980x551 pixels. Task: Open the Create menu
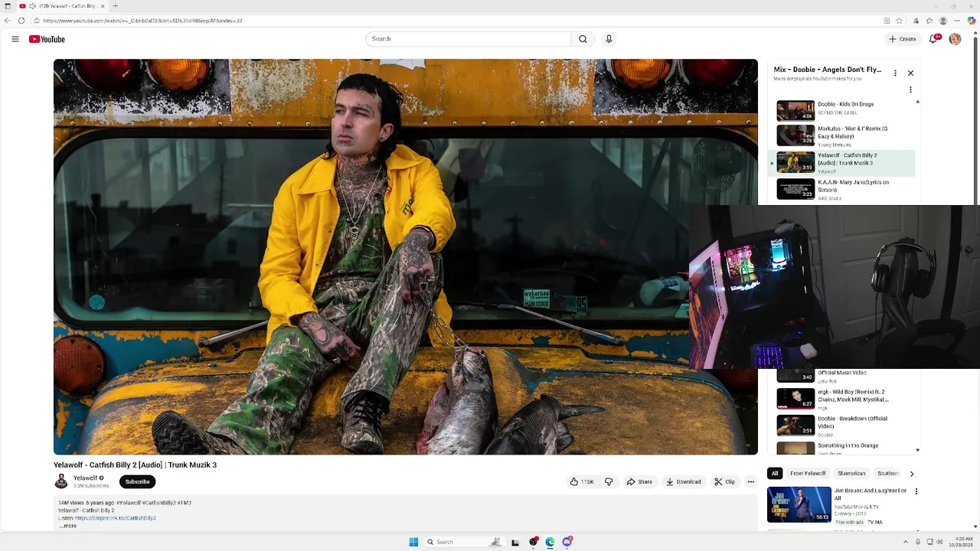click(x=902, y=39)
